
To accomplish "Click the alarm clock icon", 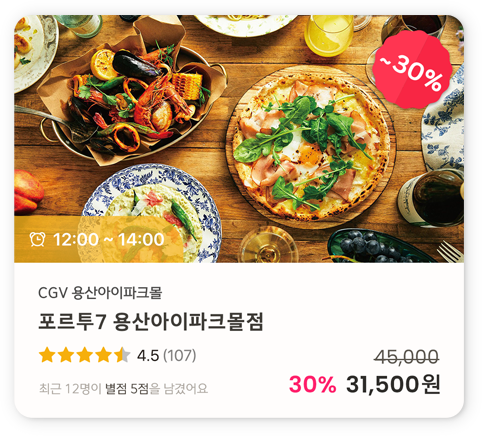I will pos(37,239).
